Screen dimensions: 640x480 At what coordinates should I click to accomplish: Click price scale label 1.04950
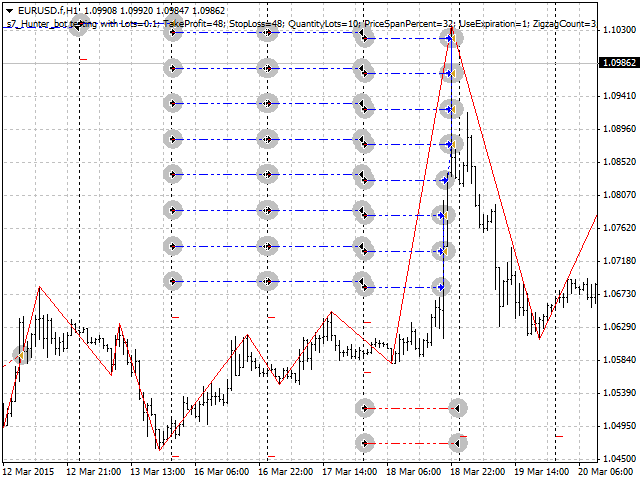point(619,426)
